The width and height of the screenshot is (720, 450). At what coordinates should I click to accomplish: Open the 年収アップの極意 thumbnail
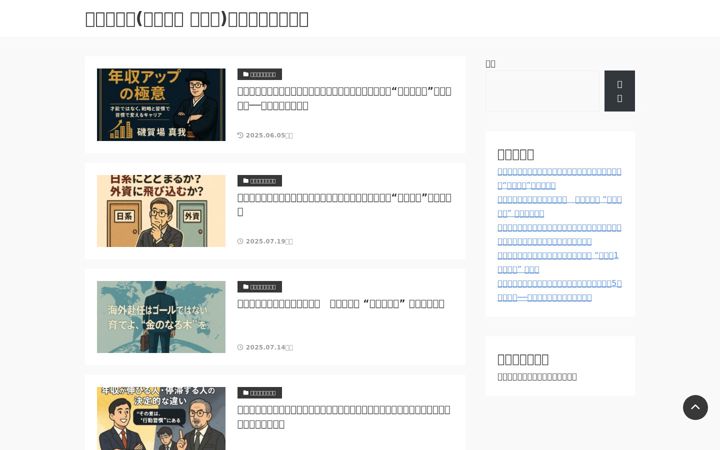coord(161,105)
